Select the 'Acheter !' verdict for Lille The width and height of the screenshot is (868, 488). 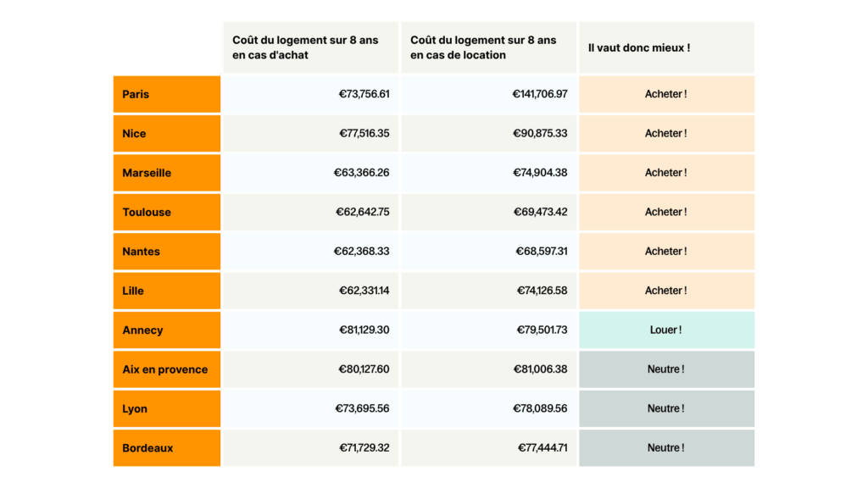666,291
